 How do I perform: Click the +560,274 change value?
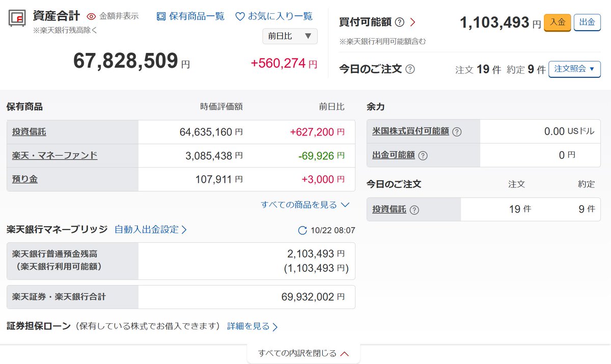click(x=278, y=63)
